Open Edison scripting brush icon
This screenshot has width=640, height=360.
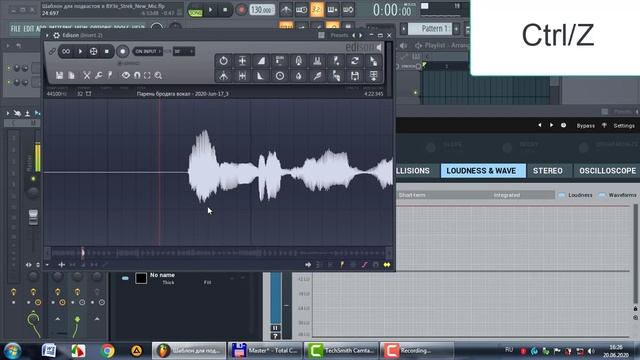click(110, 76)
